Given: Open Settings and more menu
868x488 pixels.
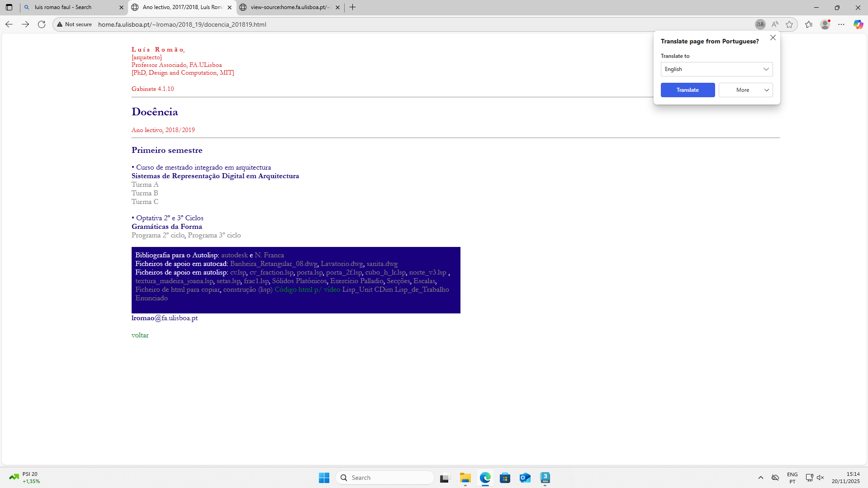Looking at the screenshot, I should (x=841, y=24).
